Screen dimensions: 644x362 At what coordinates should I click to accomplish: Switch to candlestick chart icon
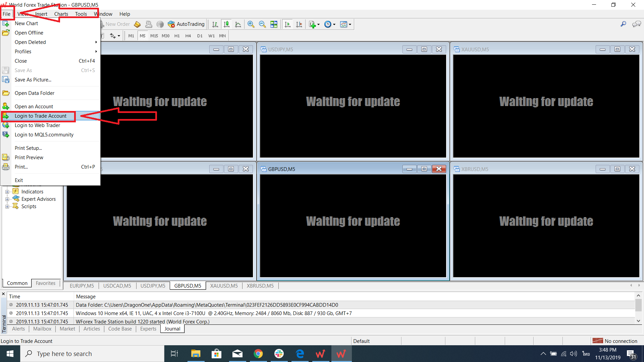click(227, 24)
